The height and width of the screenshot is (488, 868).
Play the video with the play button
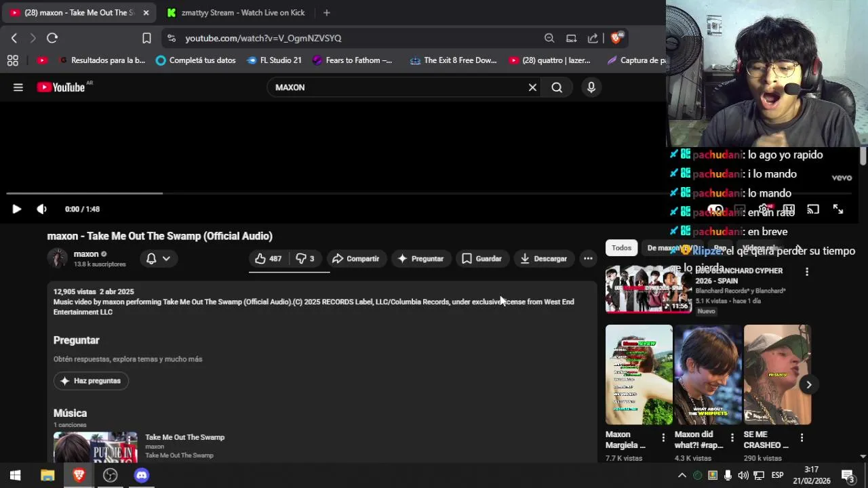point(16,209)
